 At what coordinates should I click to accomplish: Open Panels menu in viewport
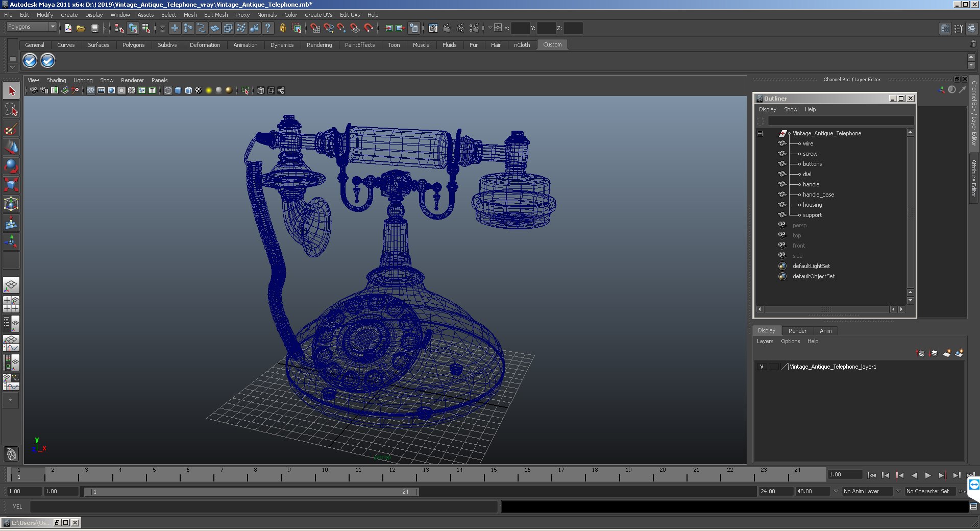(x=159, y=80)
